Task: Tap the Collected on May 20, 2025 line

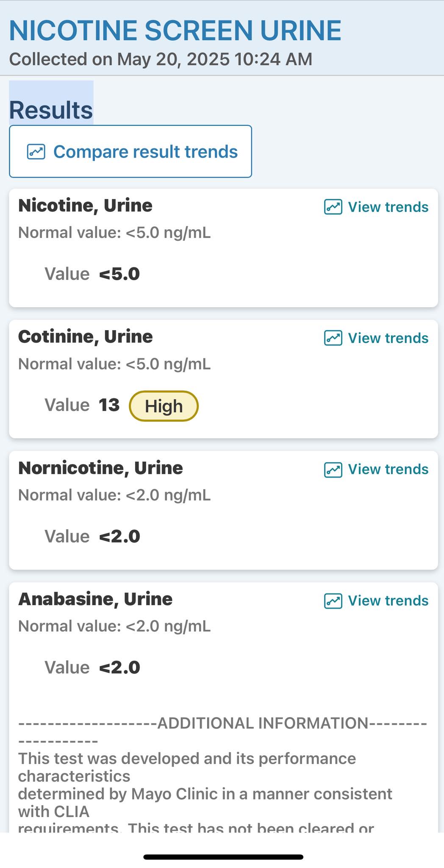Action: 161,59
